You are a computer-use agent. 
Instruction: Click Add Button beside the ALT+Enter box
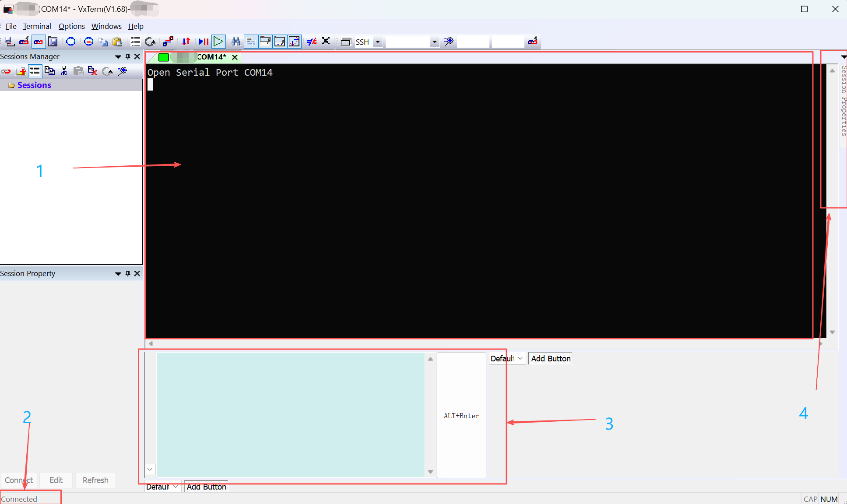(x=550, y=358)
